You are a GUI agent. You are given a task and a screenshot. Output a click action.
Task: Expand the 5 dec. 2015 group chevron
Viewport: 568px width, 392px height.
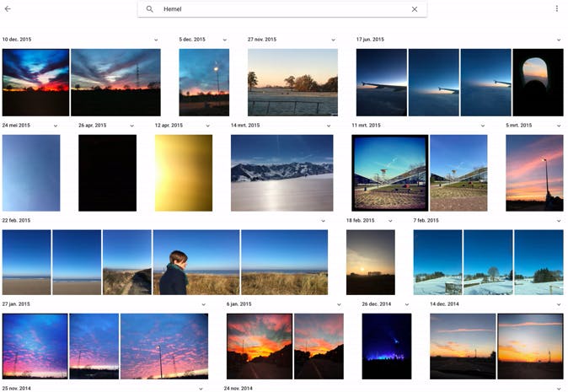pos(225,40)
